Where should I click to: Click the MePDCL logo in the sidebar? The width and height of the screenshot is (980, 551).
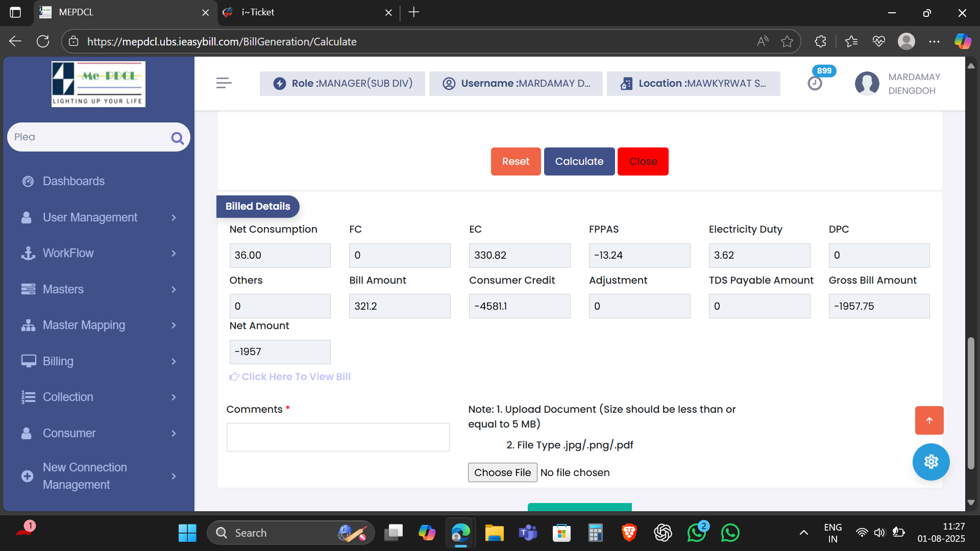pos(99,84)
